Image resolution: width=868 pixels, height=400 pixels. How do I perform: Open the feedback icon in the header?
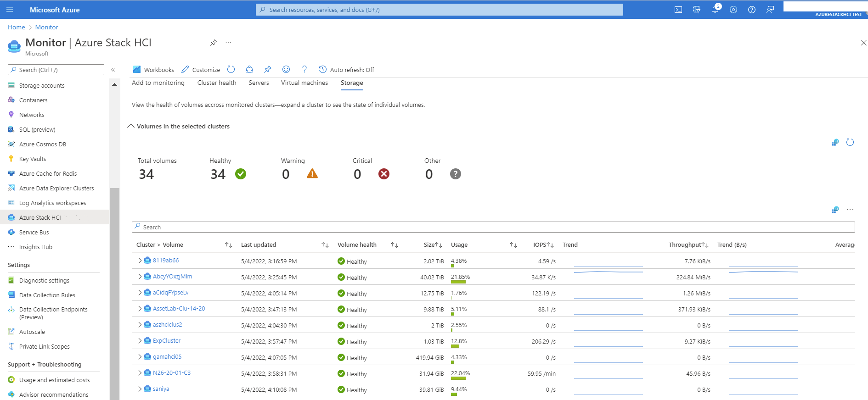click(x=770, y=10)
